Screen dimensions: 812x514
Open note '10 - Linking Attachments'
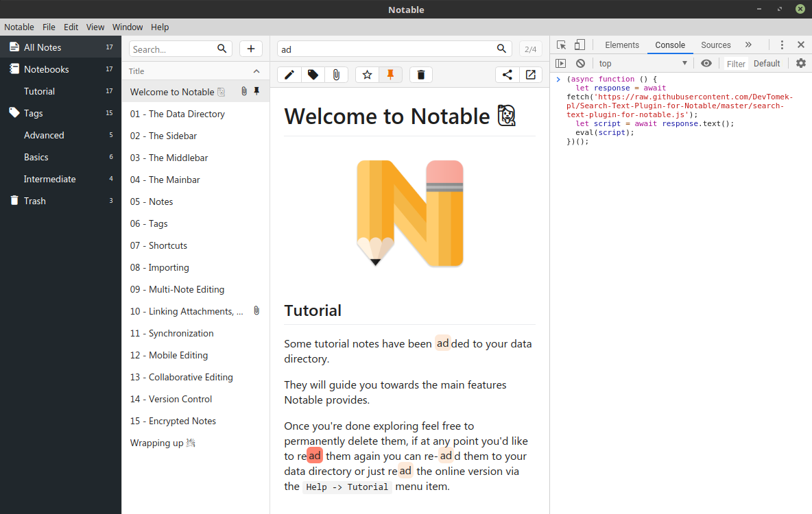click(195, 312)
